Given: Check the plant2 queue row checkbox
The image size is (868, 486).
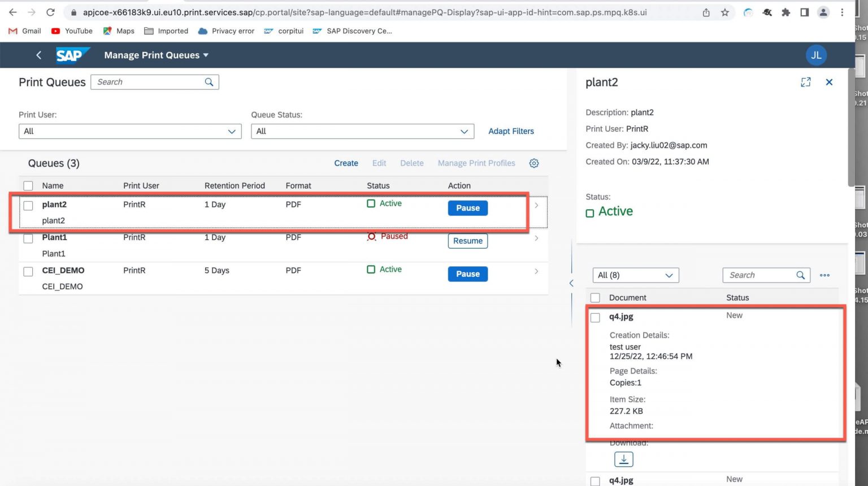Looking at the screenshot, I should [x=28, y=206].
